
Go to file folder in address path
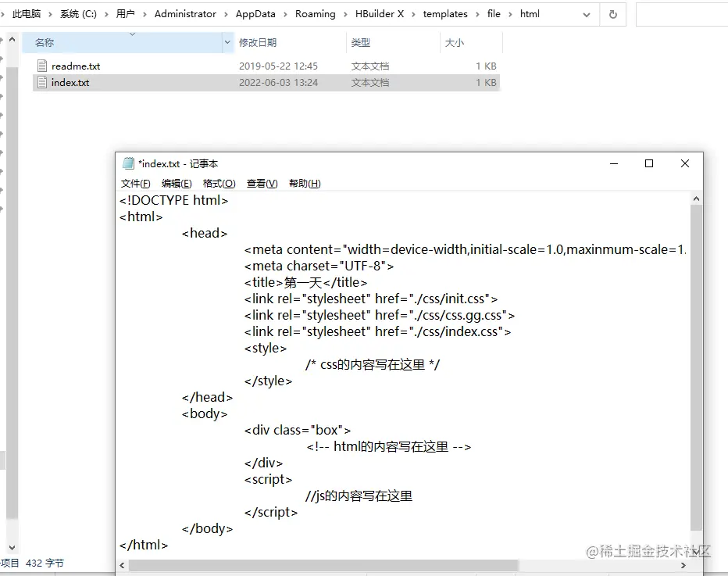[494, 14]
